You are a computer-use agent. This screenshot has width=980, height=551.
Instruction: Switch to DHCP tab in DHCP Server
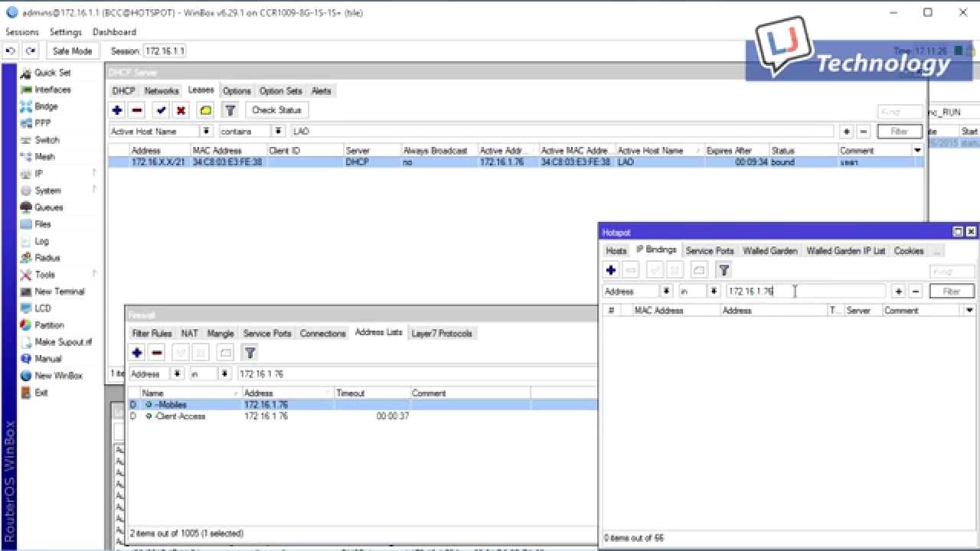coord(123,91)
